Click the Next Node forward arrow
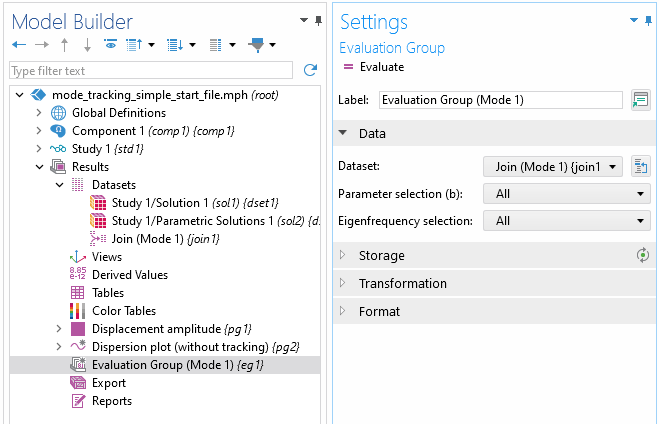The height and width of the screenshot is (424, 659). (x=42, y=45)
